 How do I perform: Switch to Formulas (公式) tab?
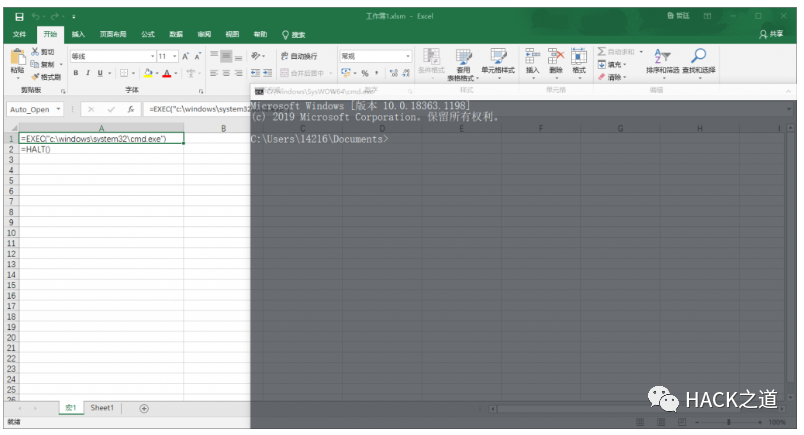pyautogui.click(x=148, y=34)
